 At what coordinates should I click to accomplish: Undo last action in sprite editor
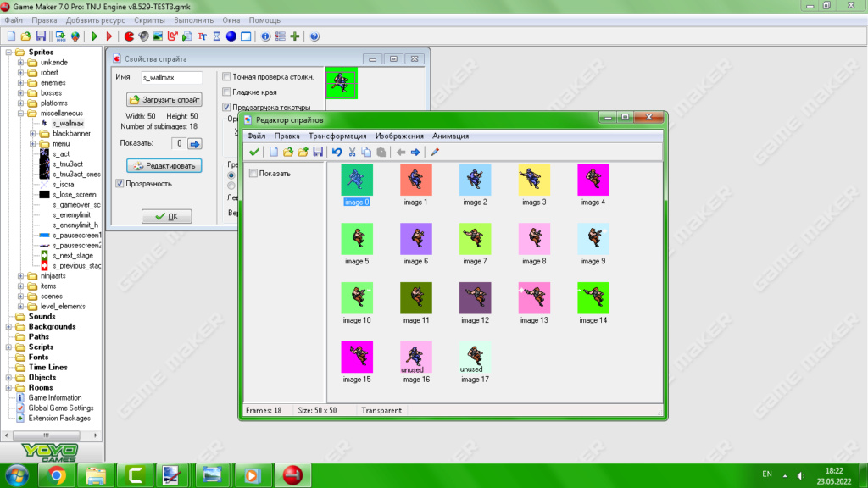coord(337,152)
